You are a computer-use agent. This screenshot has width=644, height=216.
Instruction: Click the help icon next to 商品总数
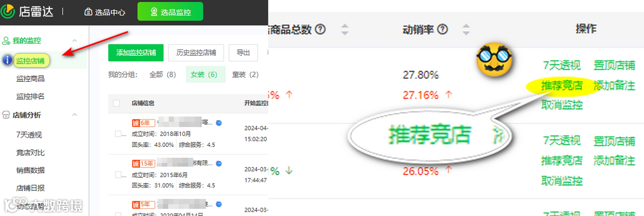tap(320, 29)
